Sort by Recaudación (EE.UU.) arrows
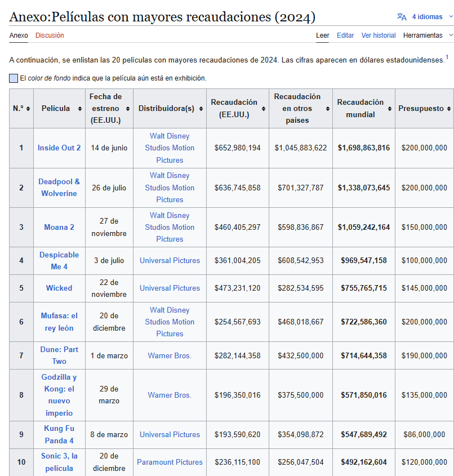Screen dimensions: 454x476 click(264, 109)
